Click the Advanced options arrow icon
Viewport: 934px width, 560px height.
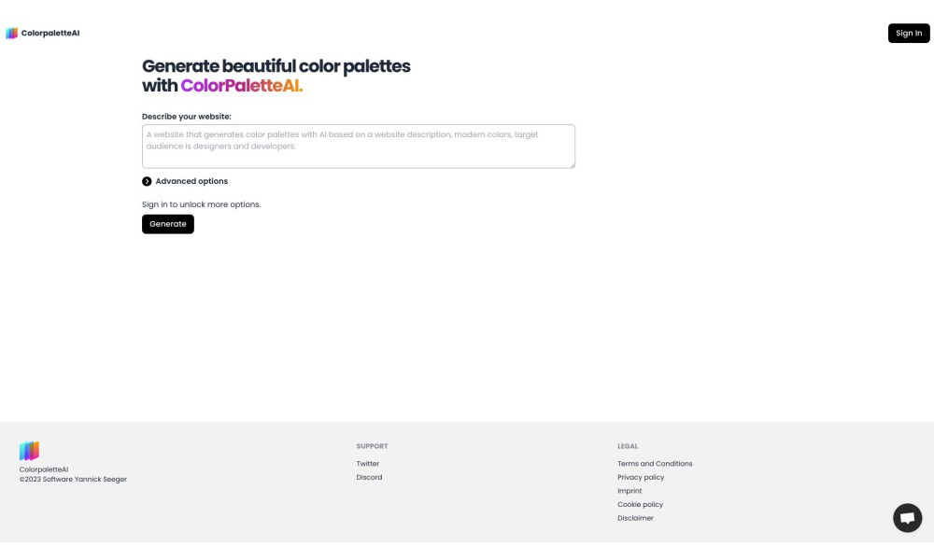click(x=147, y=181)
